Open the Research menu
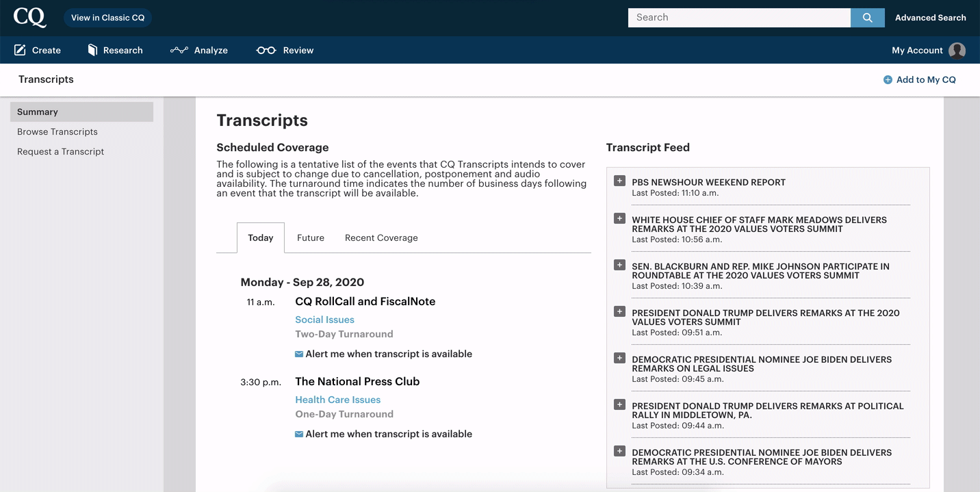 coord(115,50)
